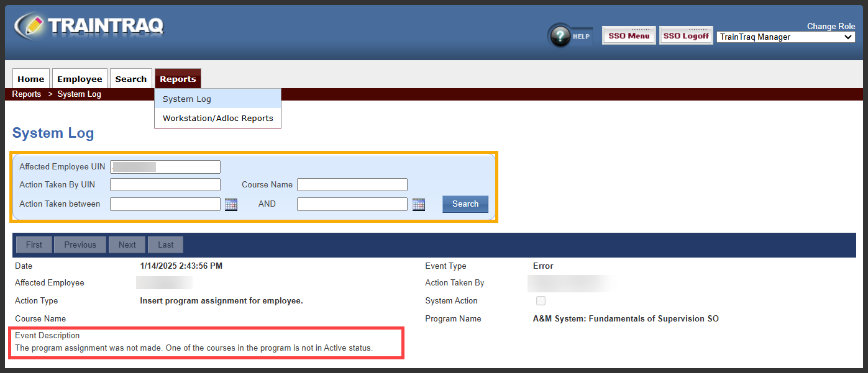The image size is (868, 373).
Task: Open the Search tab
Action: tap(131, 79)
